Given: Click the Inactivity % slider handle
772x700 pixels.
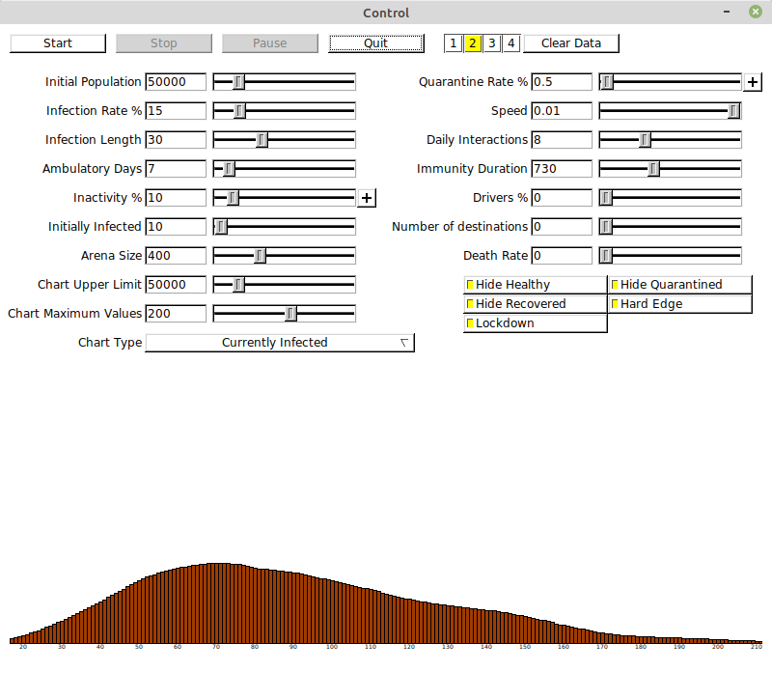Looking at the screenshot, I should 233,198.
